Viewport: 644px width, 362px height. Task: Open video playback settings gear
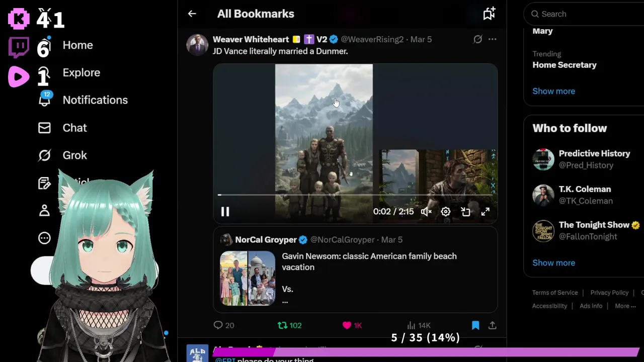445,212
